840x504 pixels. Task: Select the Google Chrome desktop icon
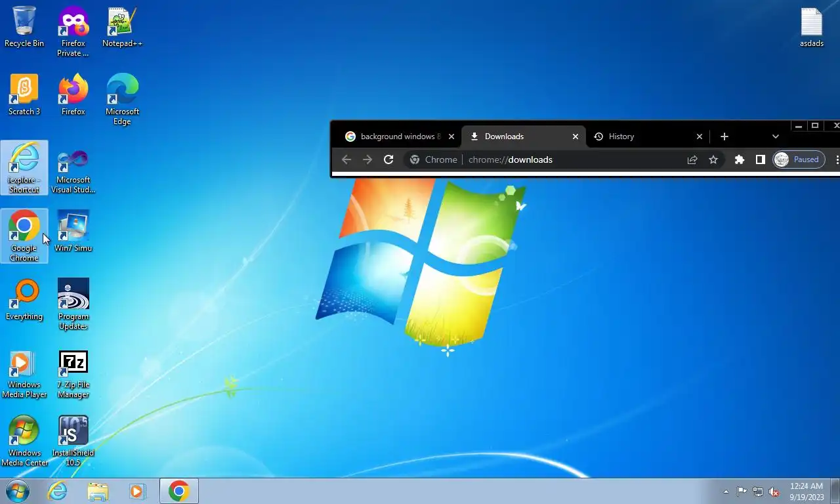(x=24, y=236)
